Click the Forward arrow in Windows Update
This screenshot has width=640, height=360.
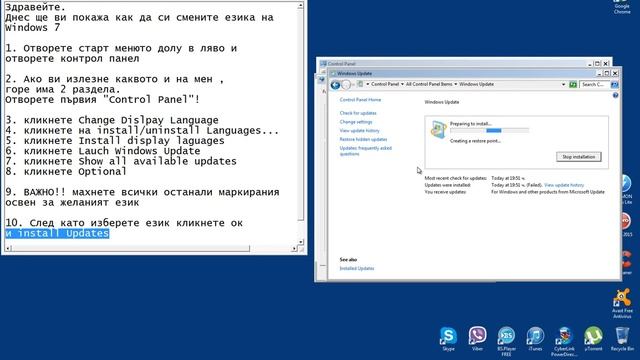346,85
